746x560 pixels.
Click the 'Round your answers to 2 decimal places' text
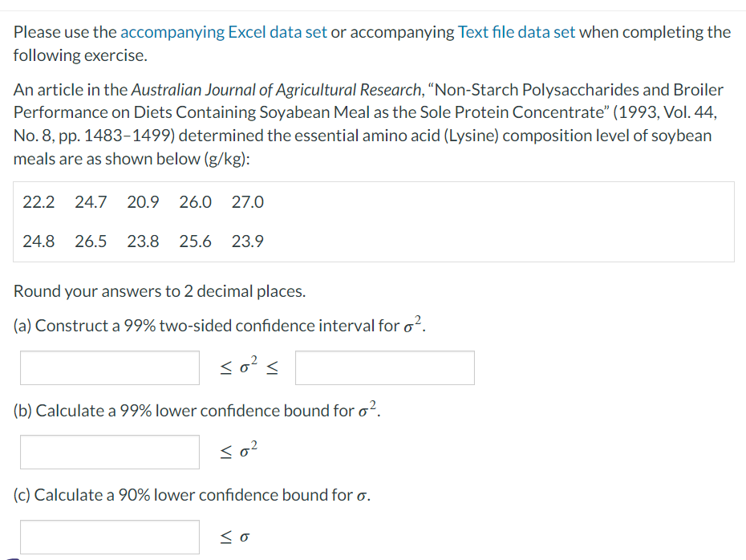click(160, 291)
